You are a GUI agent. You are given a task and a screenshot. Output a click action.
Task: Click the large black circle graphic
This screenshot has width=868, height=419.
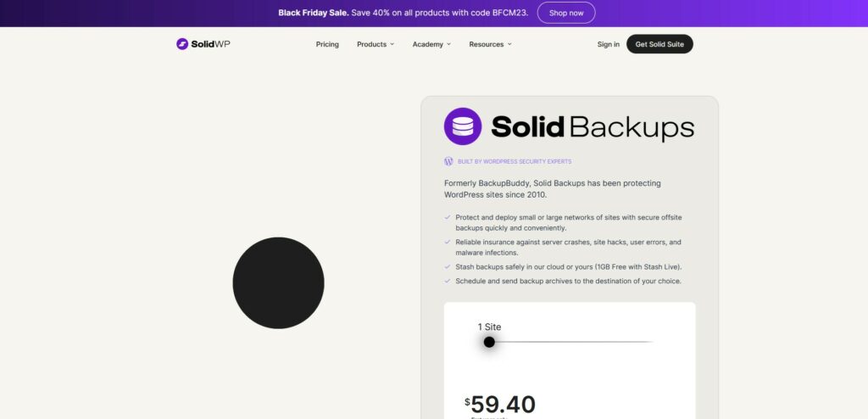278,282
